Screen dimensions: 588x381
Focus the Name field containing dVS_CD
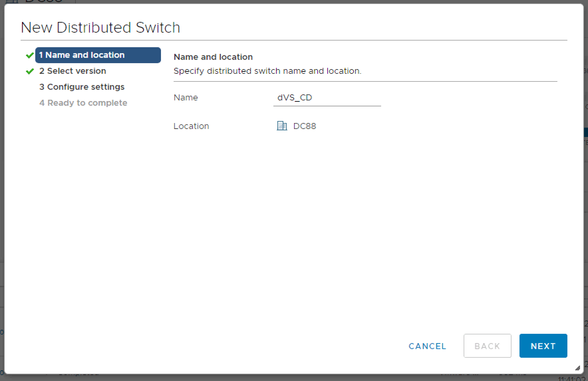[327, 98]
